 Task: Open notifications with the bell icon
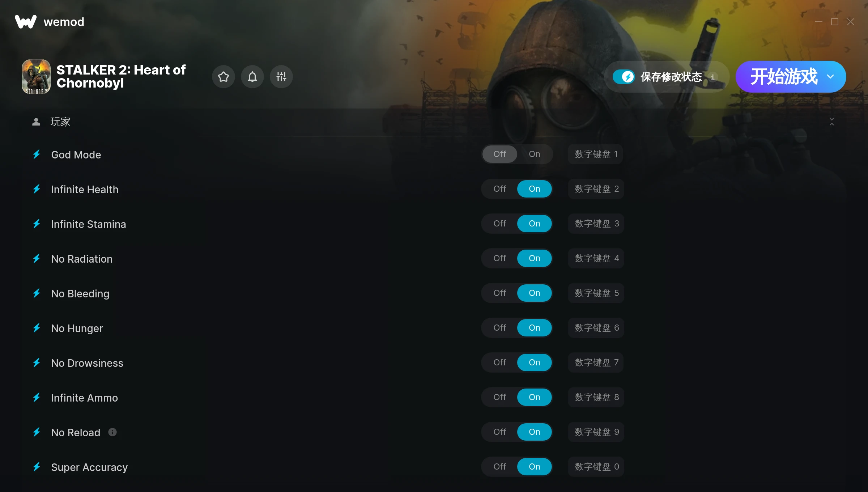[252, 77]
